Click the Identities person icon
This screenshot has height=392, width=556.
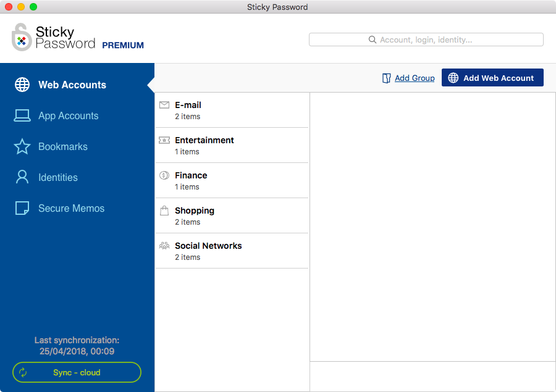coord(22,177)
